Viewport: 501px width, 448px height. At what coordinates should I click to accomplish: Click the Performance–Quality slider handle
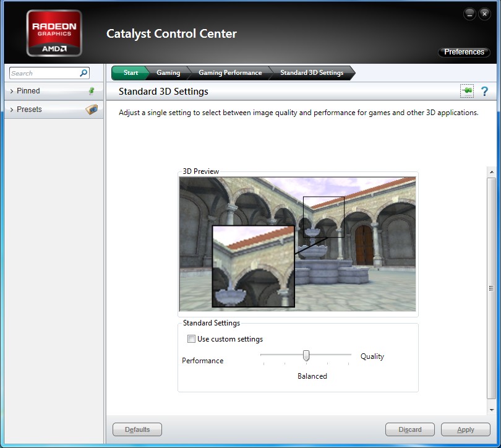pos(306,355)
